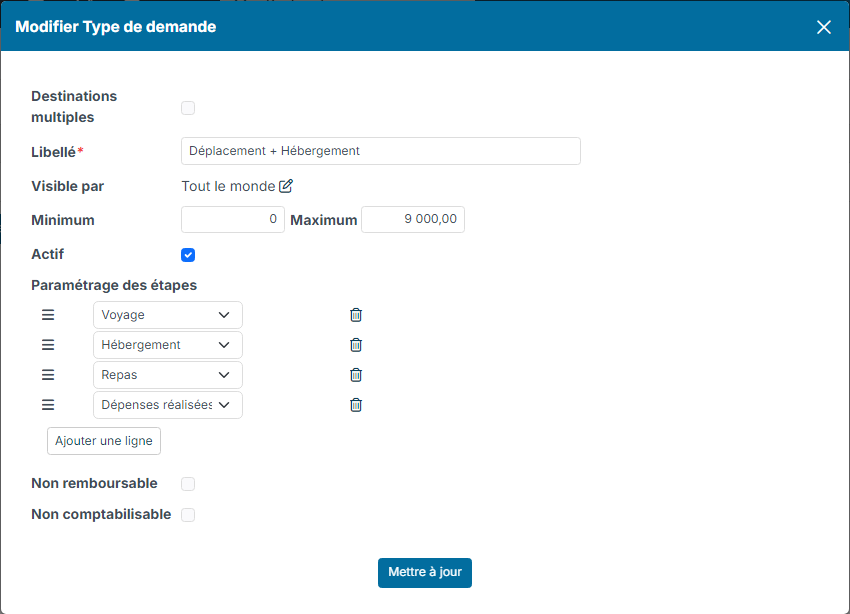The image size is (850, 614).
Task: Delete the Voyage step row
Action: 356,315
